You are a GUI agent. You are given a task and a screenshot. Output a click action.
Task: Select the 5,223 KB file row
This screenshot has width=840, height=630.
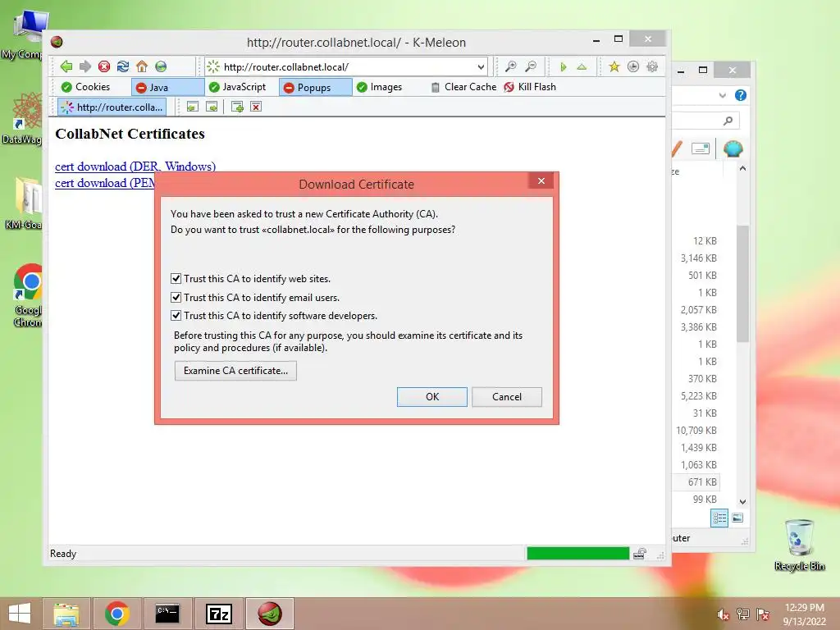[x=695, y=396]
